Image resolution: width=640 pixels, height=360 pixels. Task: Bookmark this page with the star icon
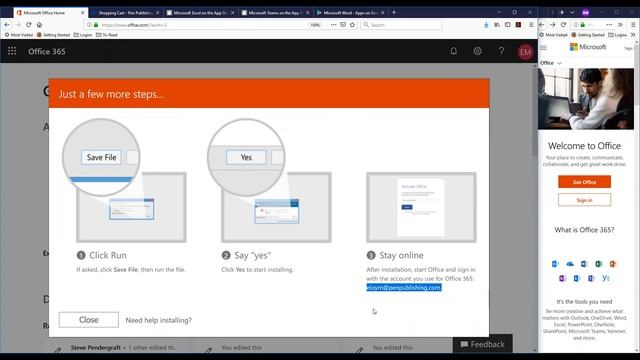click(x=352, y=25)
